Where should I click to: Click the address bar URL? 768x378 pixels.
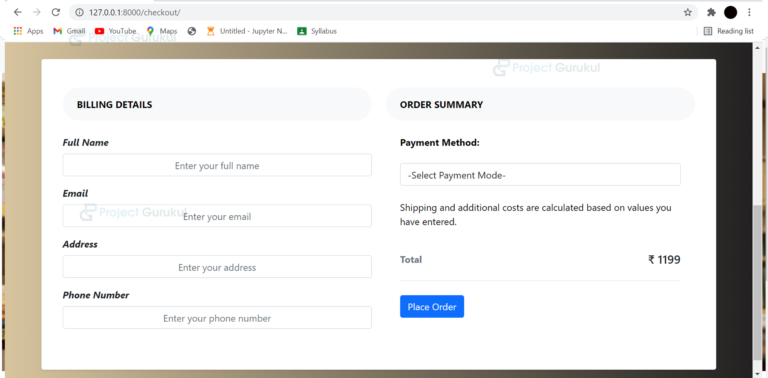click(135, 12)
